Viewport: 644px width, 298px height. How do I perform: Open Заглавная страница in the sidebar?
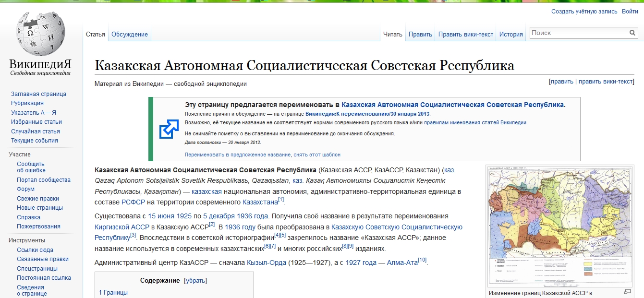[38, 94]
